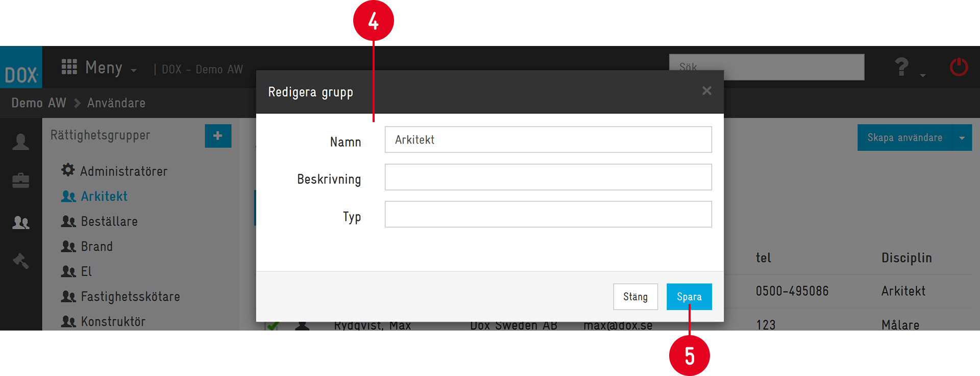Image resolution: width=980 pixels, height=376 pixels.
Task: Select the hammer tool sidebar icon
Action: [x=21, y=261]
